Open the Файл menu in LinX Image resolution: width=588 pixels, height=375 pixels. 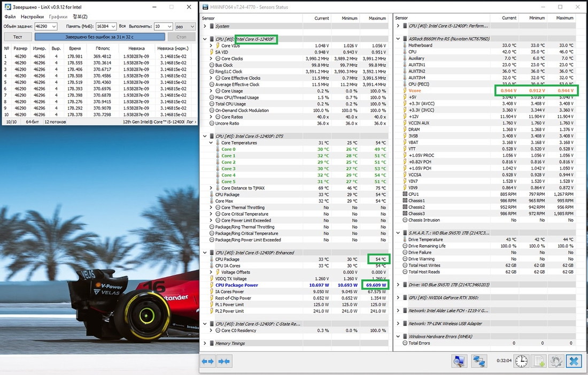(10, 17)
